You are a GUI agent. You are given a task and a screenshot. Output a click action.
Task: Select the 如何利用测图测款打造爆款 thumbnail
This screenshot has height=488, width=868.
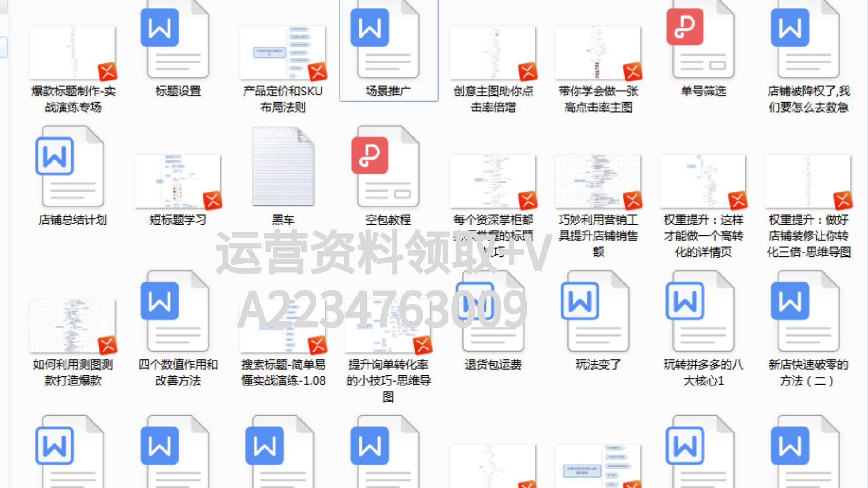pos(72,326)
